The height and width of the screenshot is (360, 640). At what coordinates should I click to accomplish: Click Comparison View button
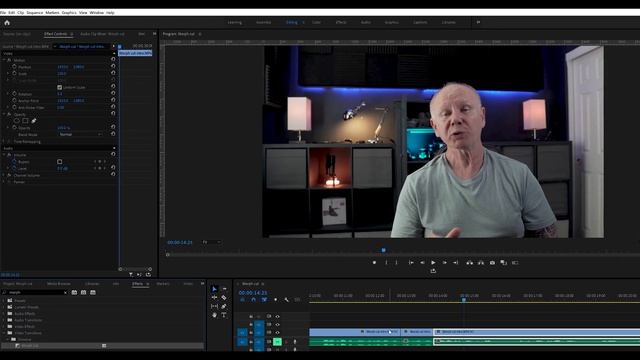(x=504, y=263)
